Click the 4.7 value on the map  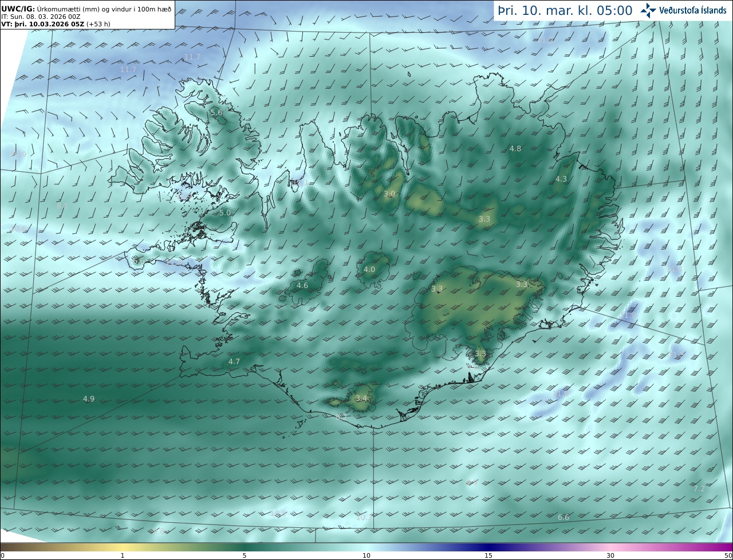pos(234,362)
